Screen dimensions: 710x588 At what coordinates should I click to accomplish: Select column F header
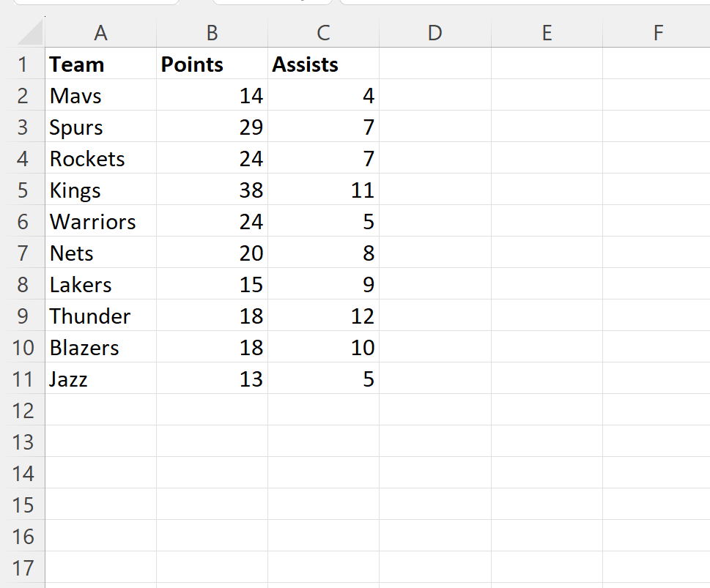point(657,33)
